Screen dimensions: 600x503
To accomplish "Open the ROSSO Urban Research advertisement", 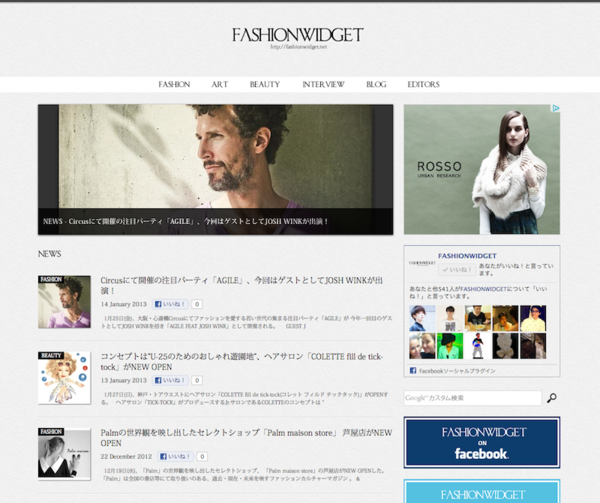I will point(482,169).
